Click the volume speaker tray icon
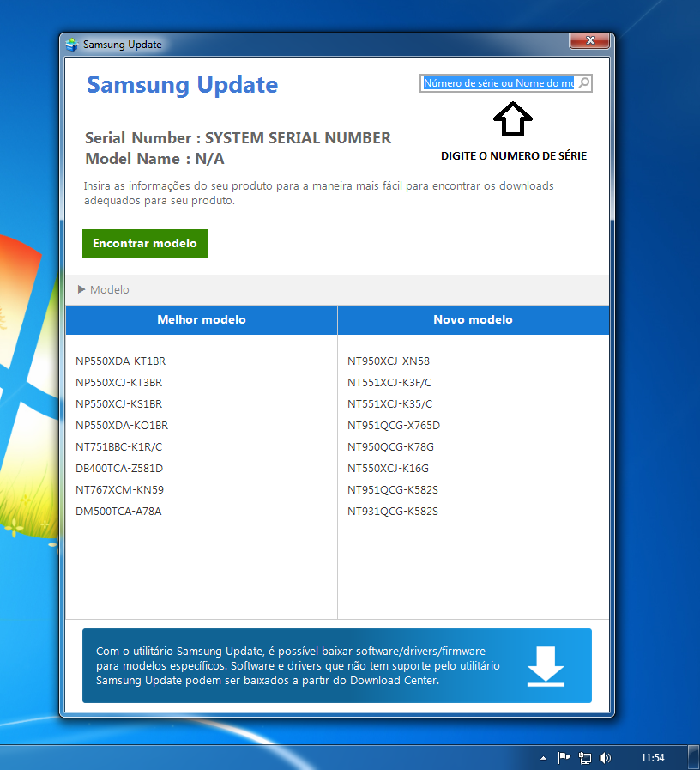The height and width of the screenshot is (770, 700). [605, 758]
